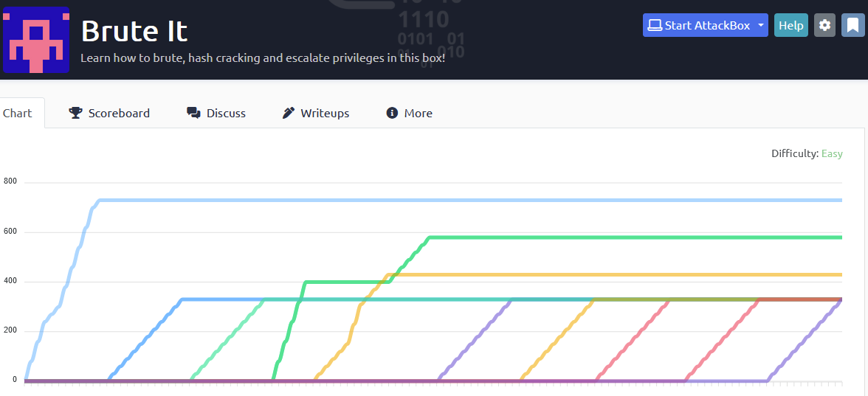Viewport: 868px width, 396px height.
Task: Expand the Start AttackBox dropdown arrow
Action: [x=761, y=25]
